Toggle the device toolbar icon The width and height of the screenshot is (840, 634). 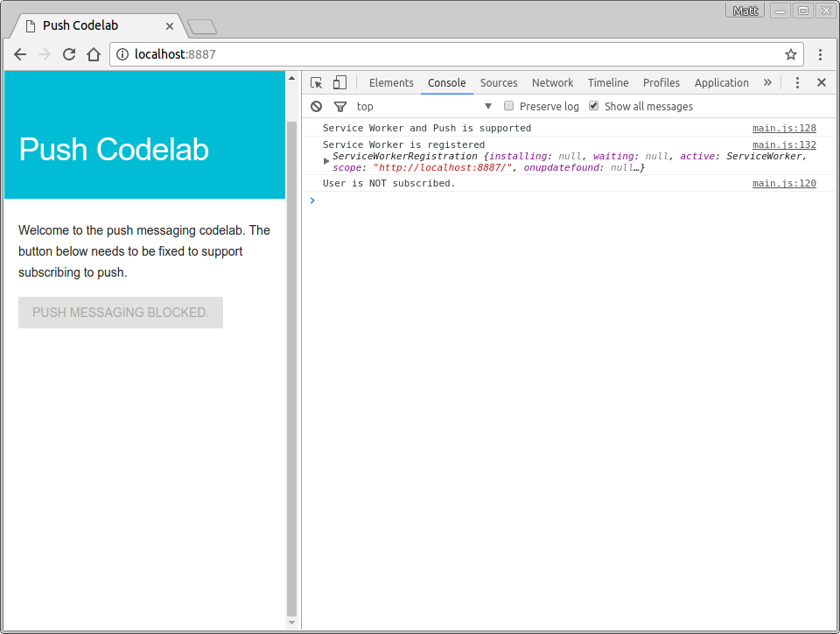[339, 82]
